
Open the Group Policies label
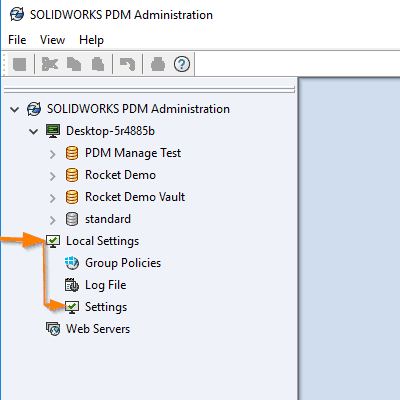click(x=123, y=263)
